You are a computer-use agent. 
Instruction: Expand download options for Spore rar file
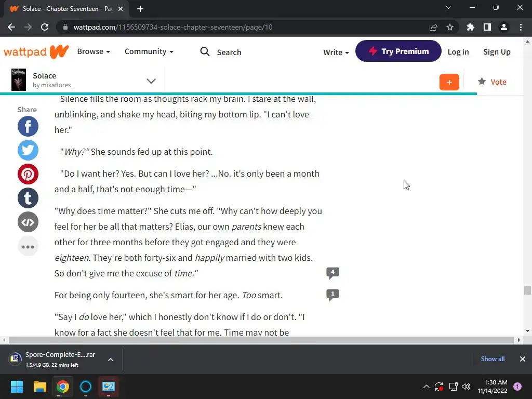click(x=111, y=360)
